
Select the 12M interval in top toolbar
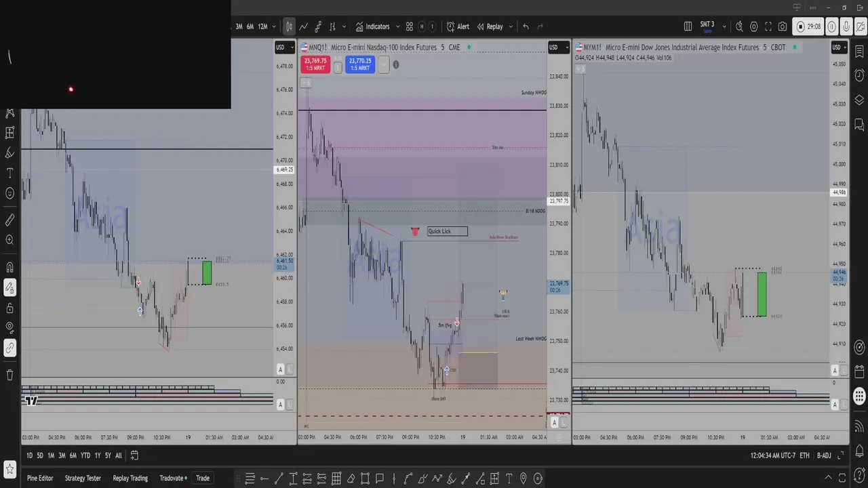(262, 26)
